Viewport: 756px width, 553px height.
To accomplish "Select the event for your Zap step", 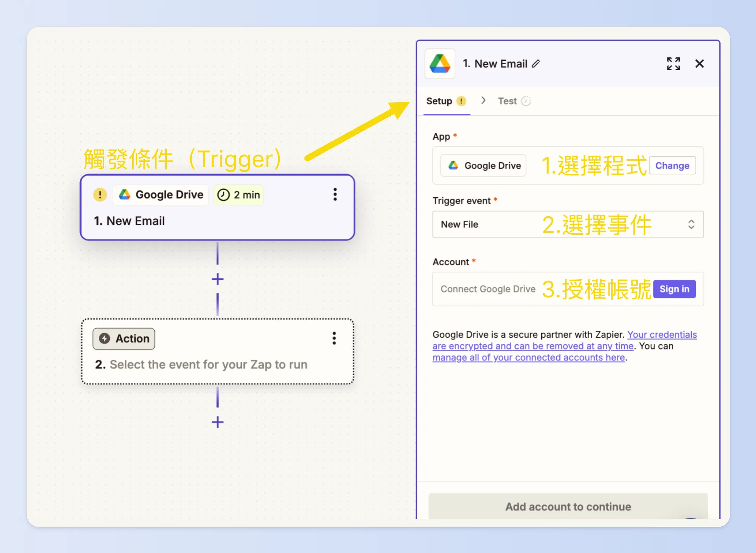I will pyautogui.click(x=217, y=352).
